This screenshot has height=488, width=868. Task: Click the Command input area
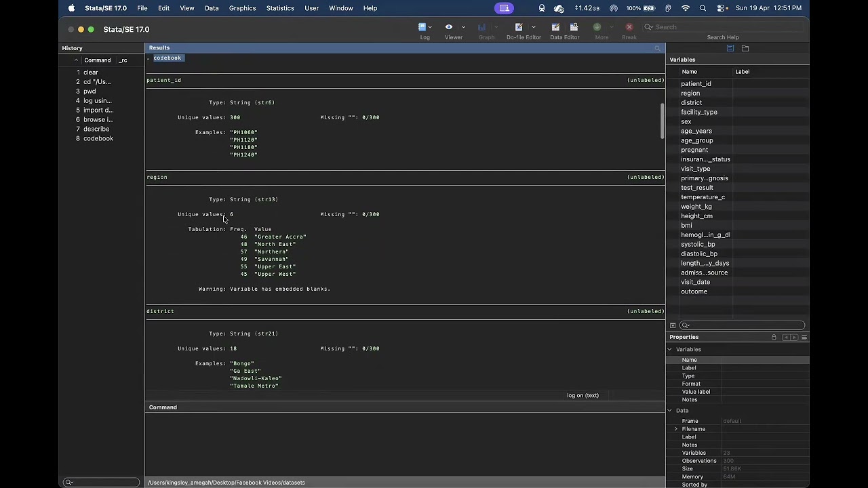(x=405, y=445)
